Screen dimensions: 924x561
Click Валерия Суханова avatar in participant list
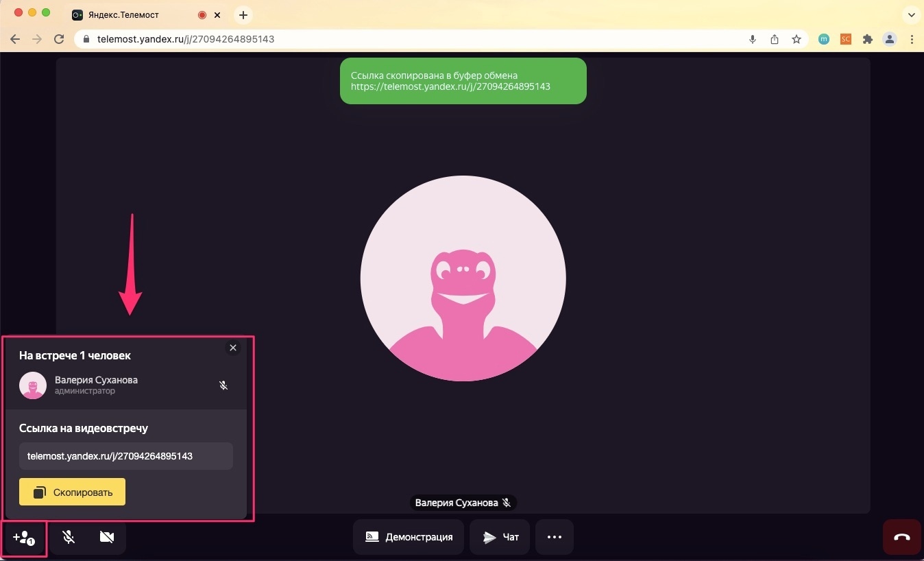[33, 385]
